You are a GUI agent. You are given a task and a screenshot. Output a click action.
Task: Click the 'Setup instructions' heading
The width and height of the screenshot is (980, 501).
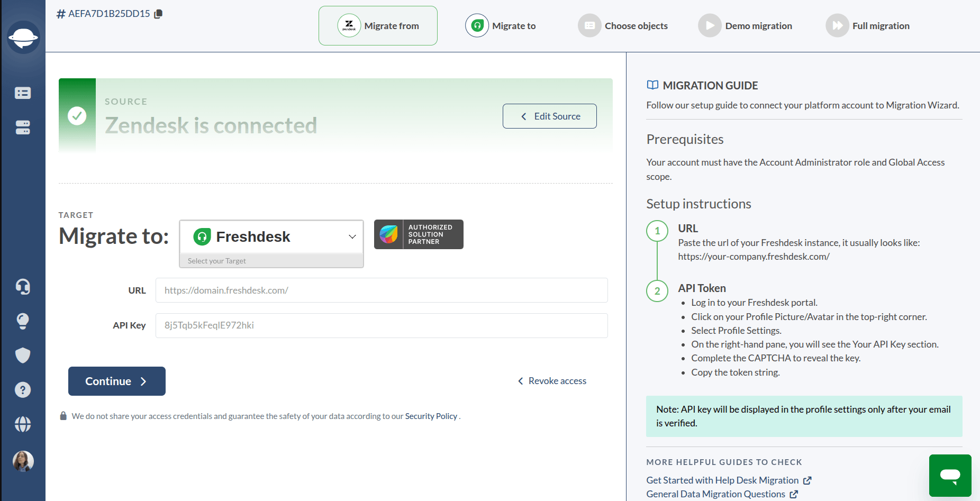[698, 204]
